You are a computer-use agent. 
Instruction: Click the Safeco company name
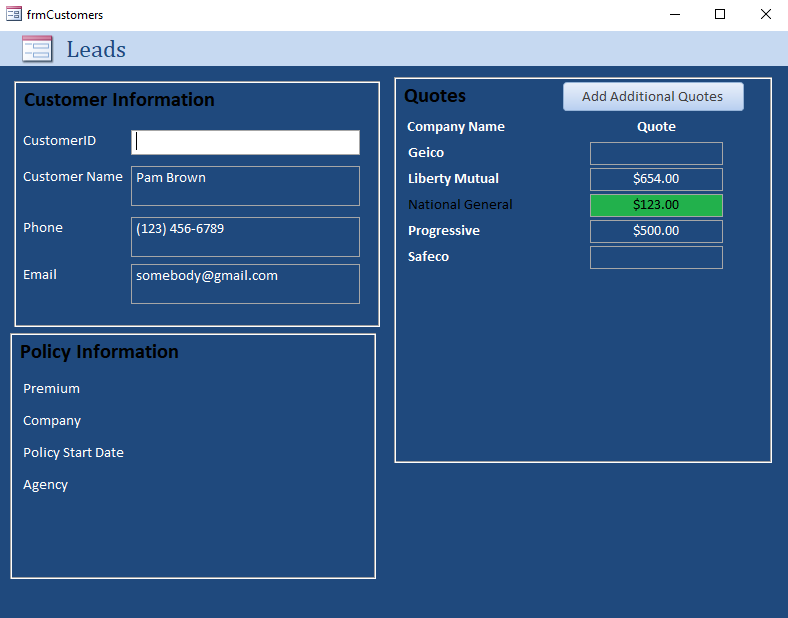click(x=428, y=257)
